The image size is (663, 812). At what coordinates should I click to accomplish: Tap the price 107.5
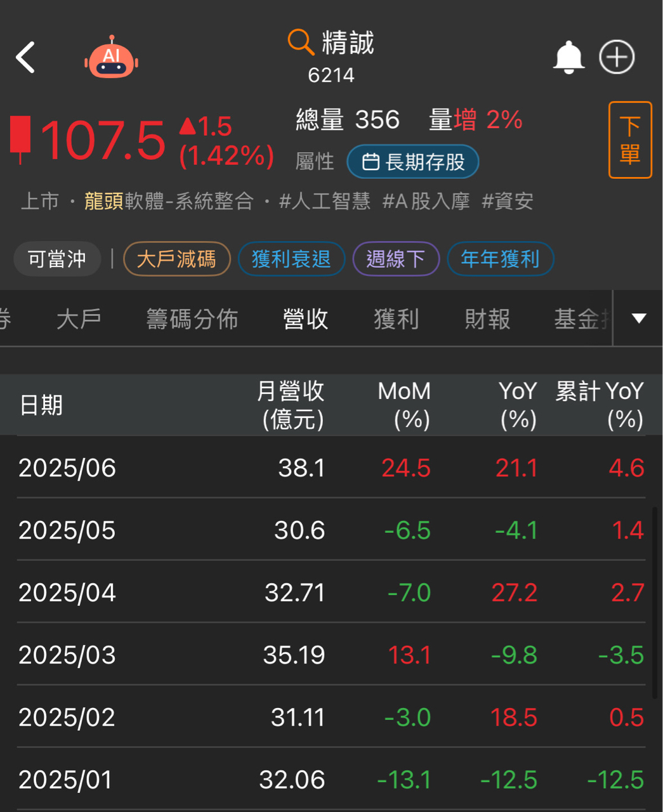(103, 140)
